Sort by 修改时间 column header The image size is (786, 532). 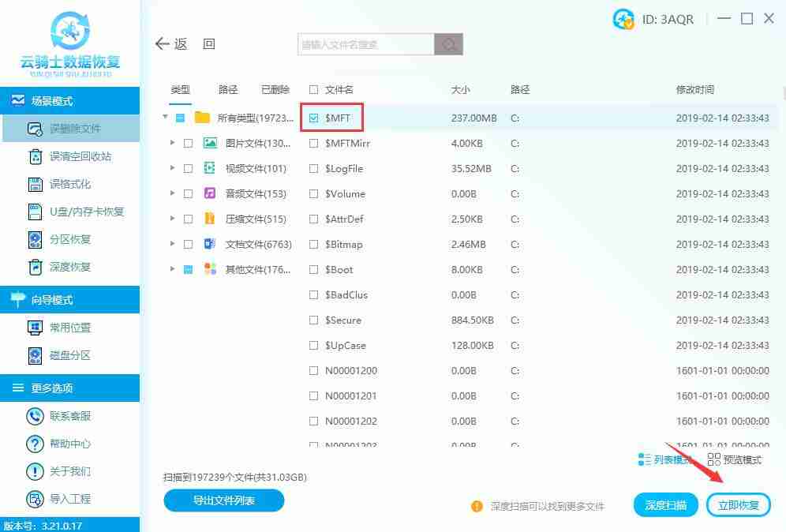tap(694, 90)
